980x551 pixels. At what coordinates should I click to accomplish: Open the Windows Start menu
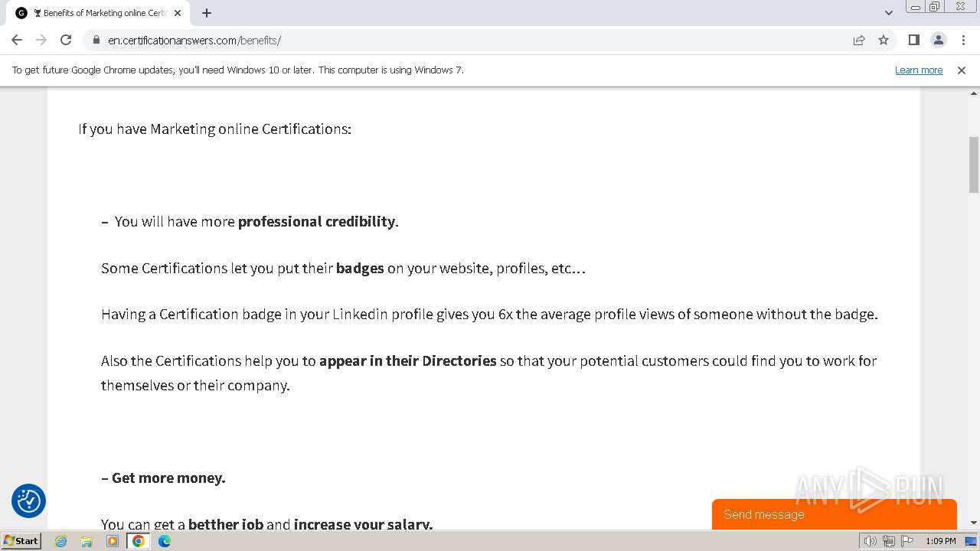click(x=21, y=540)
